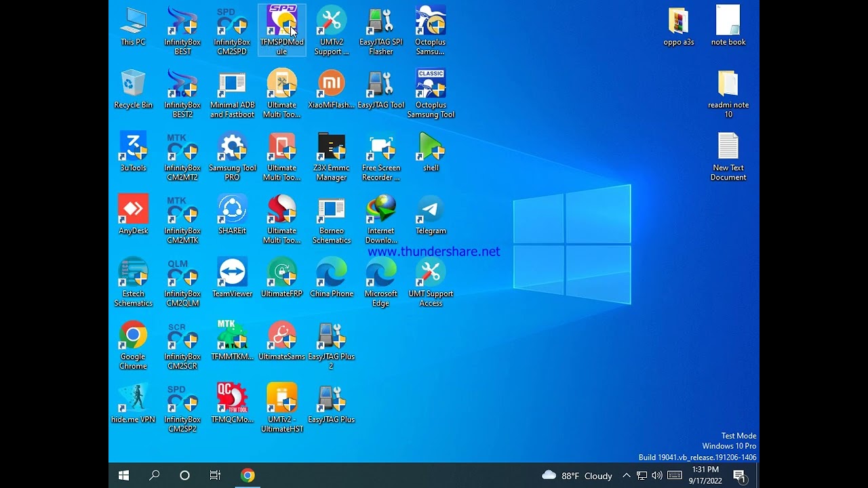
Task: Select InfinityBox CM2QLM shortcut
Action: pyautogui.click(x=182, y=283)
